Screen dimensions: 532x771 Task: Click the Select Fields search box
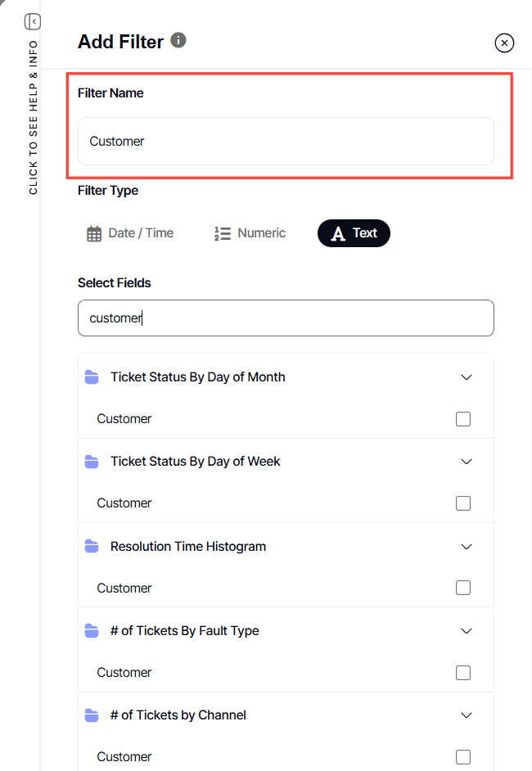286,318
